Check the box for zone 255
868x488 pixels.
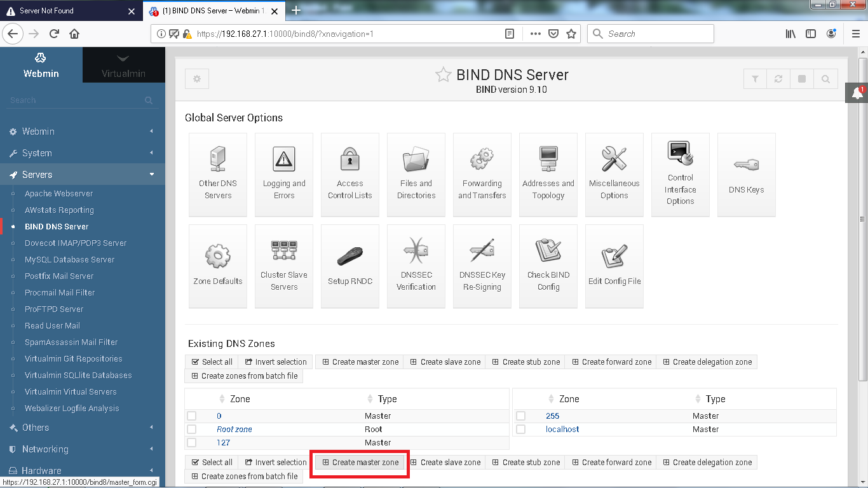(521, 416)
